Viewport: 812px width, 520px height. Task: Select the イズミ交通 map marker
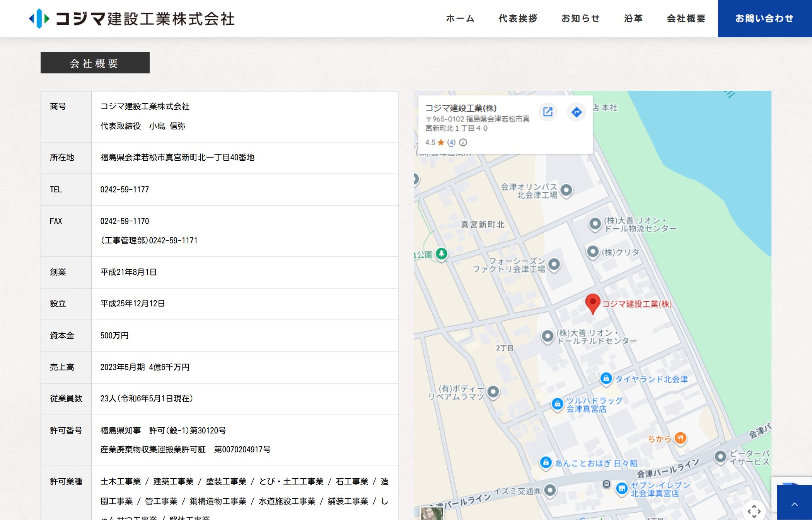click(550, 491)
